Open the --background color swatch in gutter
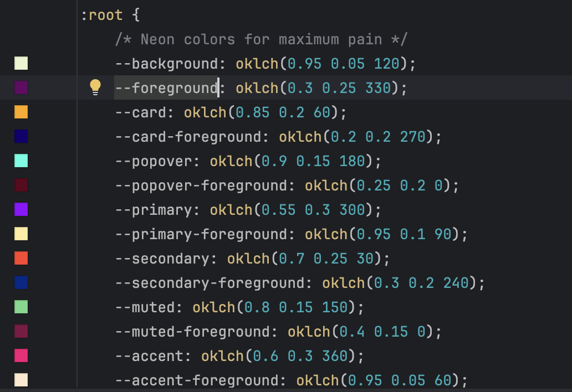 coord(21,63)
